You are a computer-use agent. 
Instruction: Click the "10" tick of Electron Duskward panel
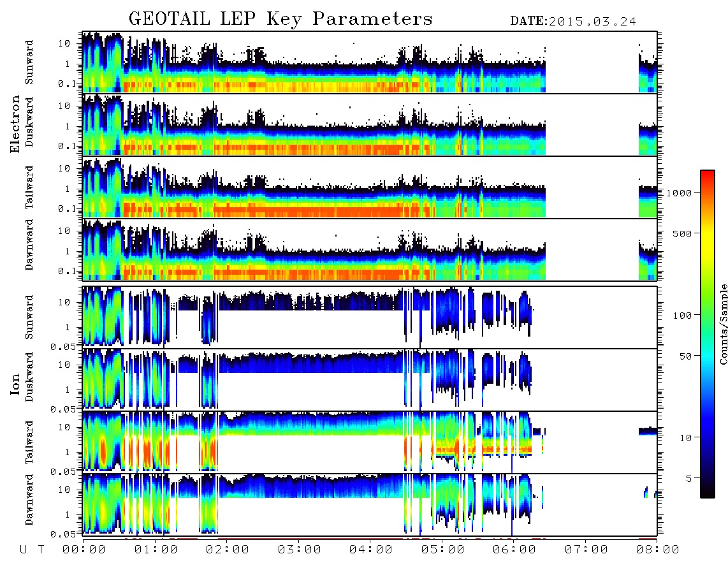coord(64,106)
